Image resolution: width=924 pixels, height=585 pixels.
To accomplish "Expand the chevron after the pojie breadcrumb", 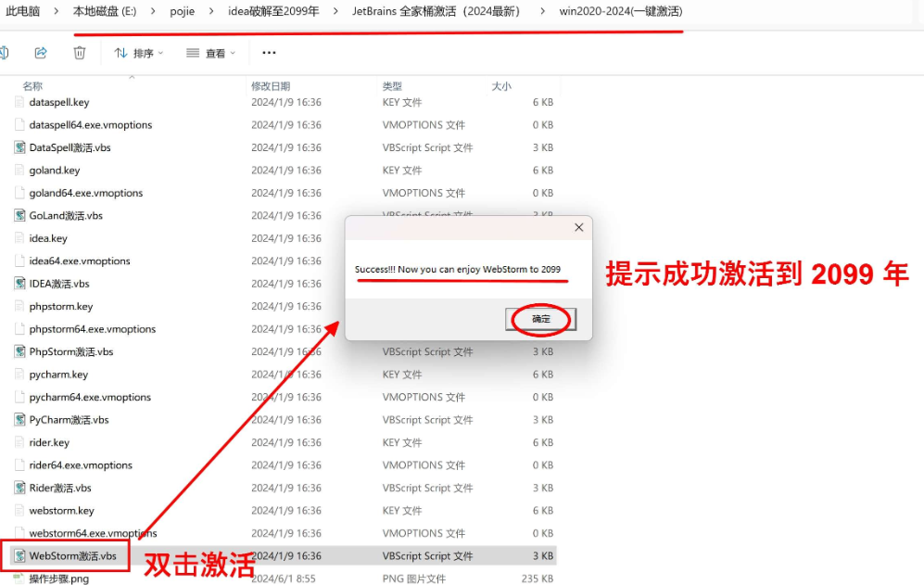I will [211, 11].
